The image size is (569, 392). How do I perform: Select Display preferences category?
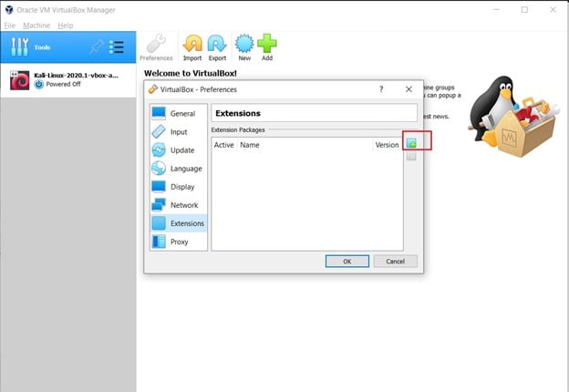coord(178,187)
